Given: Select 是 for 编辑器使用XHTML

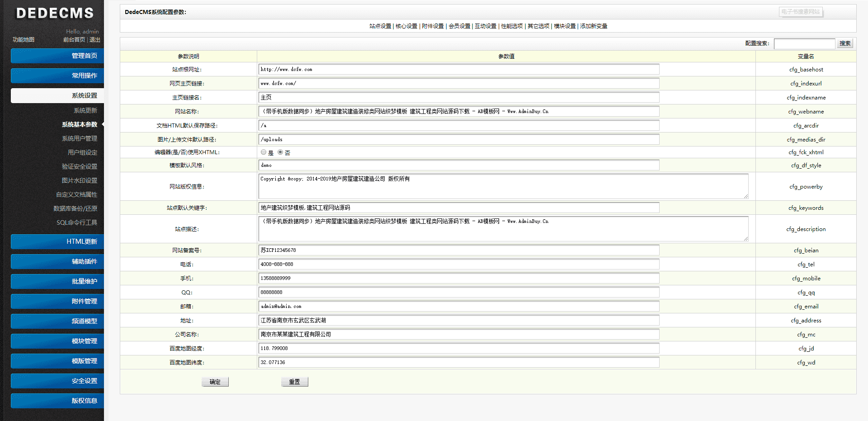Looking at the screenshot, I should (264, 152).
